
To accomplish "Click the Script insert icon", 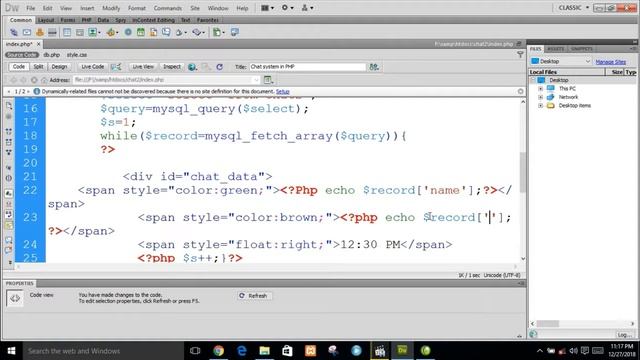I will click(x=198, y=32).
